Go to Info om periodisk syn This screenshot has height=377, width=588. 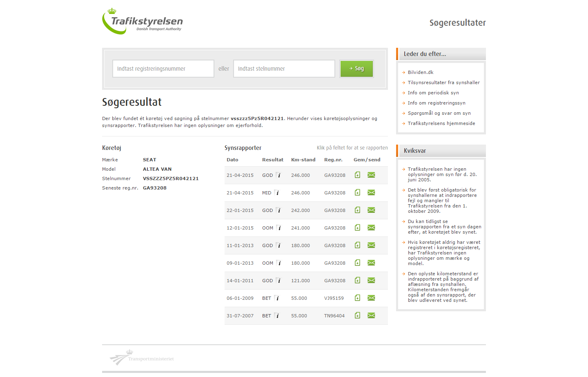(433, 93)
